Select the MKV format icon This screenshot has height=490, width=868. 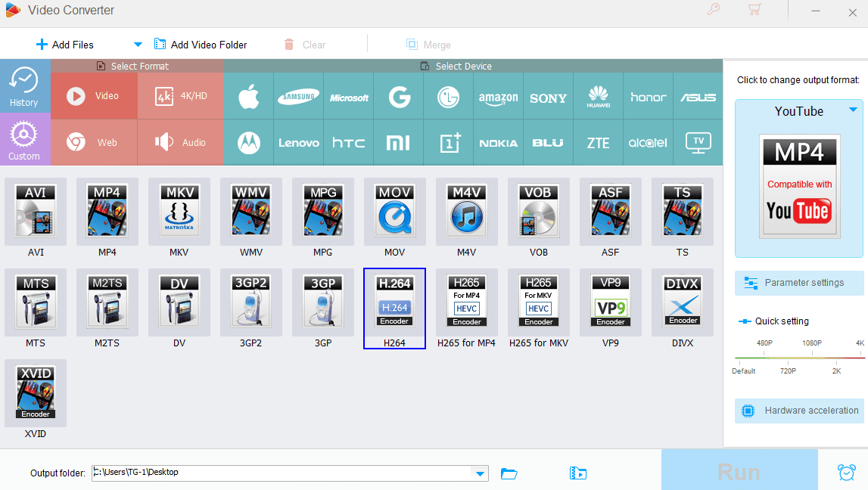pyautogui.click(x=179, y=212)
